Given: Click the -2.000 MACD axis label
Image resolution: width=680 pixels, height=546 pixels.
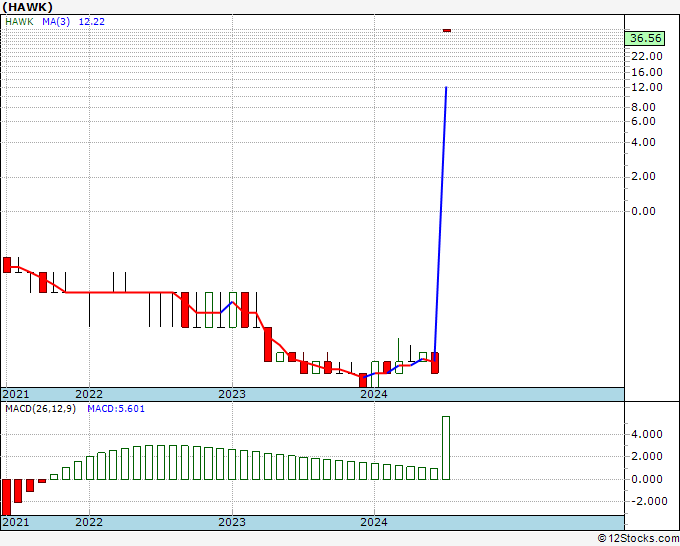Looking at the screenshot, I should 649,501.
